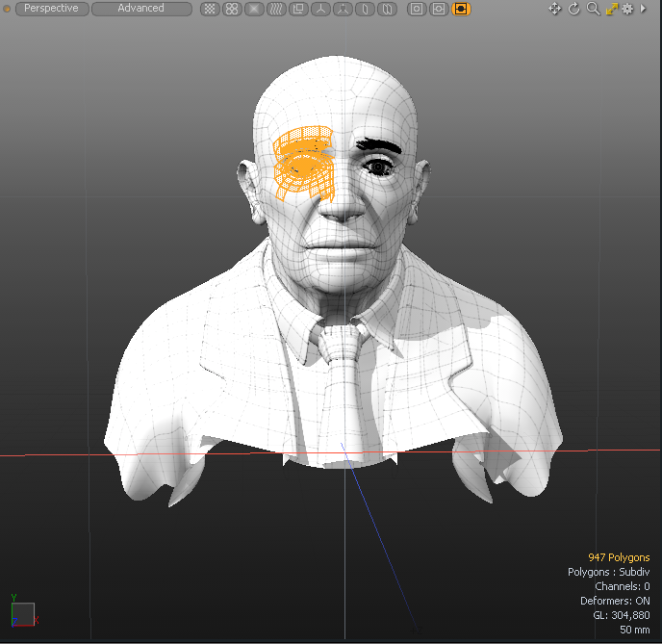662x644 pixels.
Task: Expand the right-pointing arrow at the toolbar end
Action: [x=644, y=9]
